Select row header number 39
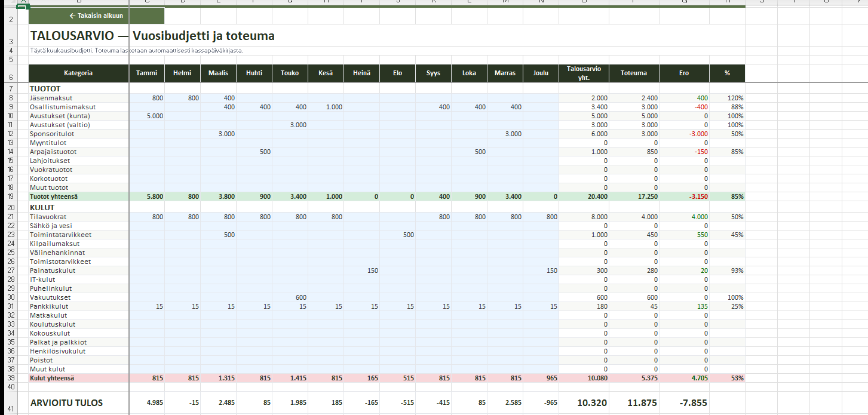 pyautogui.click(x=11, y=378)
